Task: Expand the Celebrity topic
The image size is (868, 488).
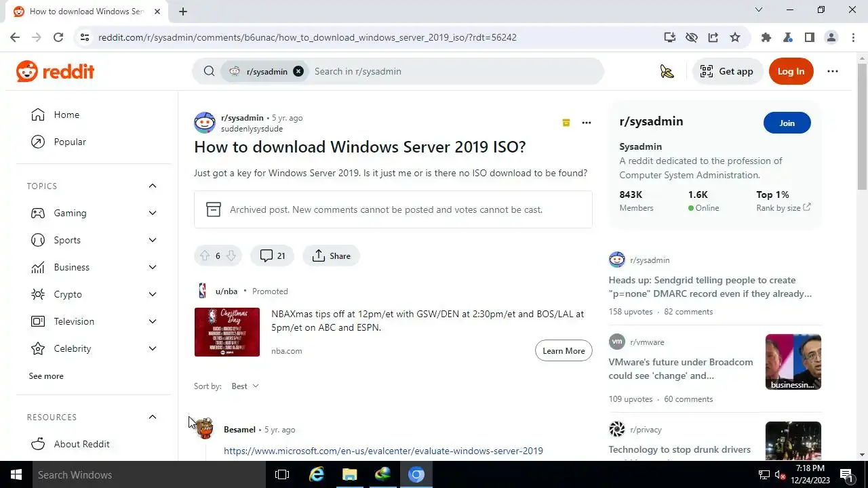Action: 153,348
